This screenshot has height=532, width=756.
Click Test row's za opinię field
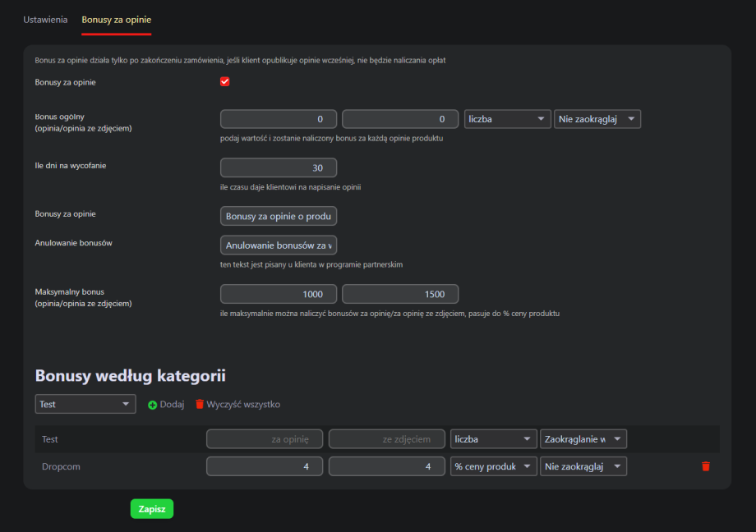click(265, 439)
